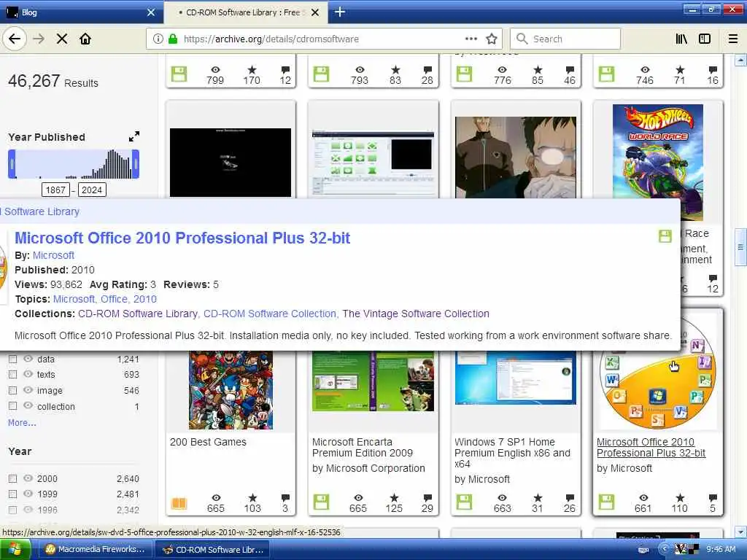Go back to the previous page
This screenshot has height=560, width=747.
coord(15,39)
